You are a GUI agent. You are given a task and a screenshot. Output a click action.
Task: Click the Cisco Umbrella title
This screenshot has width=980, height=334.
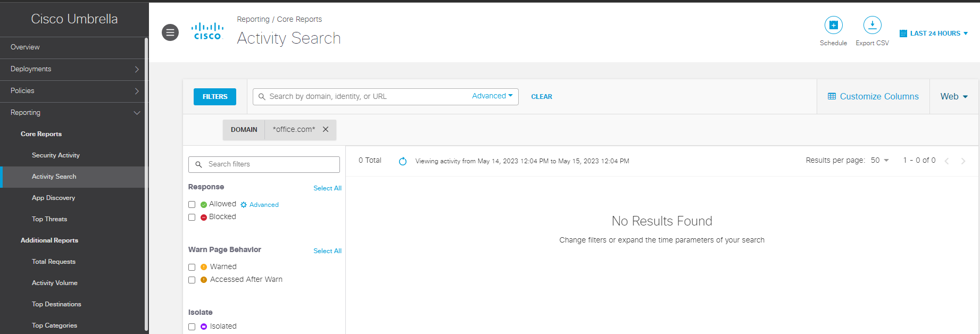pyautogui.click(x=74, y=19)
